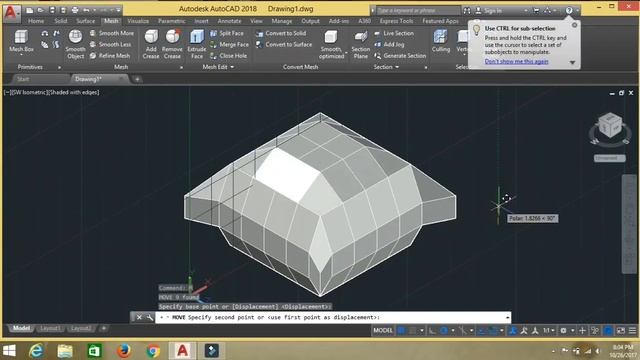Toggle 2D Object Snap in the status bar
The width and height of the screenshot is (640, 360).
click(x=493, y=330)
